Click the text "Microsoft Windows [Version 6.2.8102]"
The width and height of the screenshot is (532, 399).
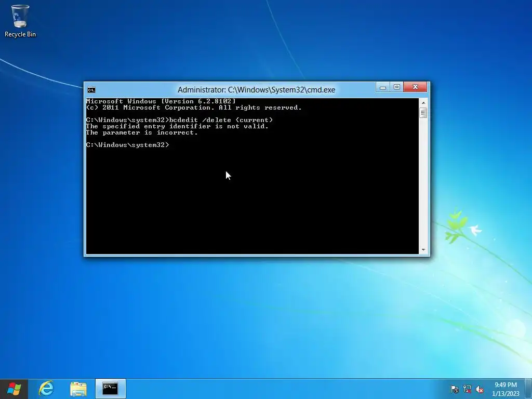coord(161,101)
